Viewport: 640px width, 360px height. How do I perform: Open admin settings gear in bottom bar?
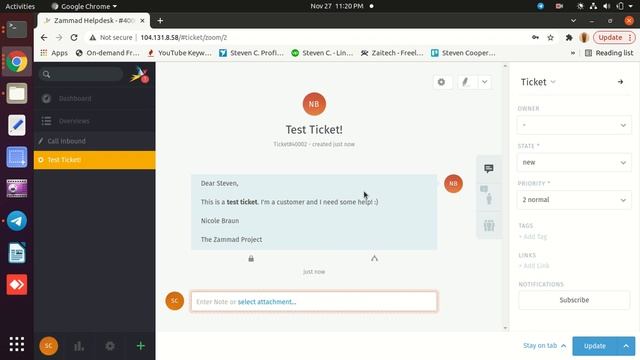110,346
